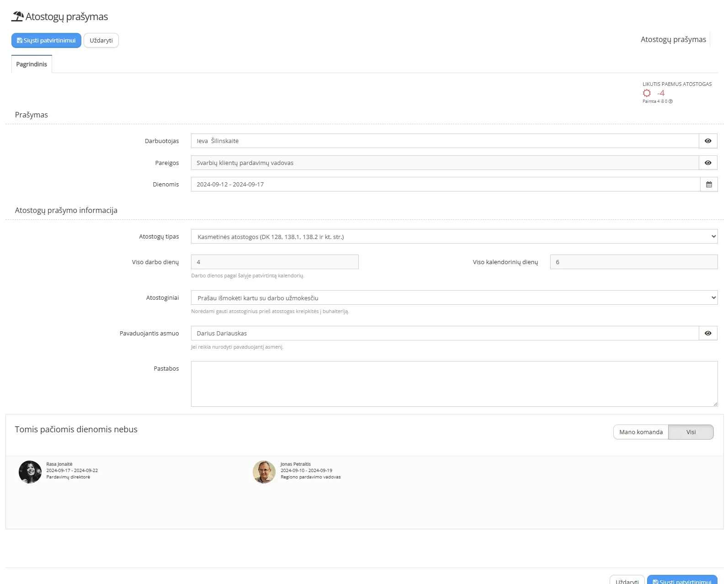Select the Pagrindinis tab
This screenshot has height=584, width=728.
[32, 64]
